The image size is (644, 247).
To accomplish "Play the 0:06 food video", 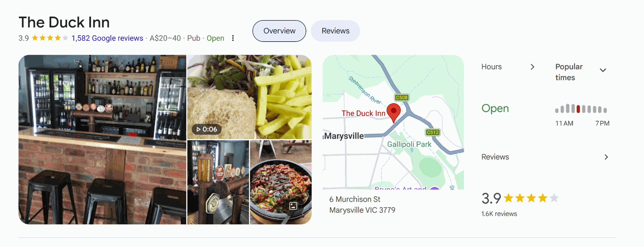I will (207, 129).
